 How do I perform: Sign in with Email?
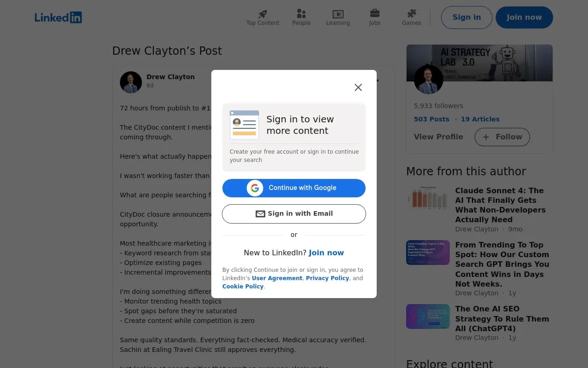point(294,213)
